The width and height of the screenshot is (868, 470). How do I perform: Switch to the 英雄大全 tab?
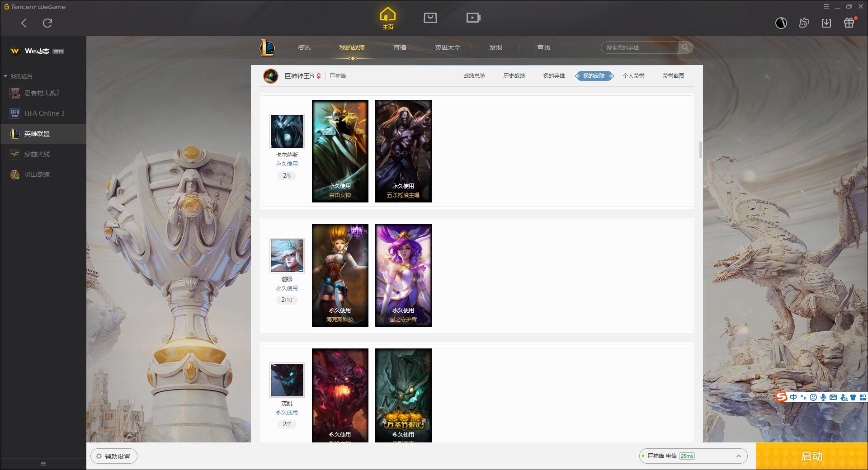click(x=448, y=47)
